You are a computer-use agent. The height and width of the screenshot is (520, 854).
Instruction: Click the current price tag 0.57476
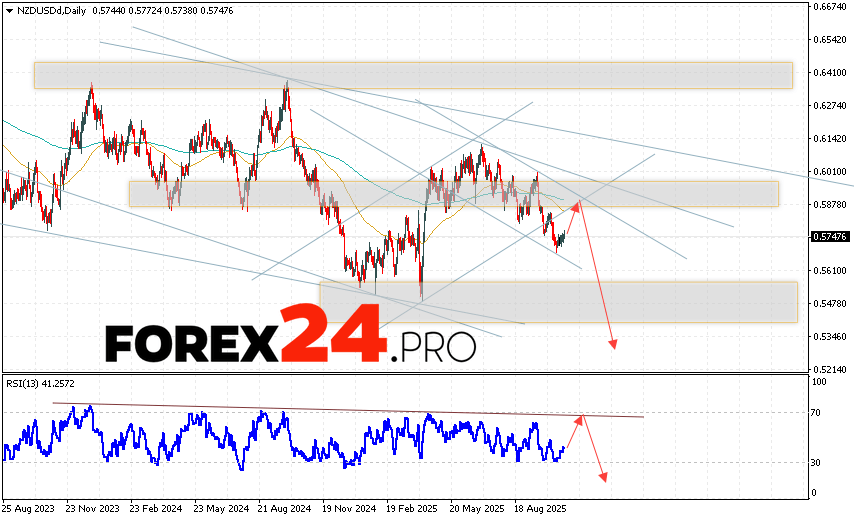coord(831,237)
